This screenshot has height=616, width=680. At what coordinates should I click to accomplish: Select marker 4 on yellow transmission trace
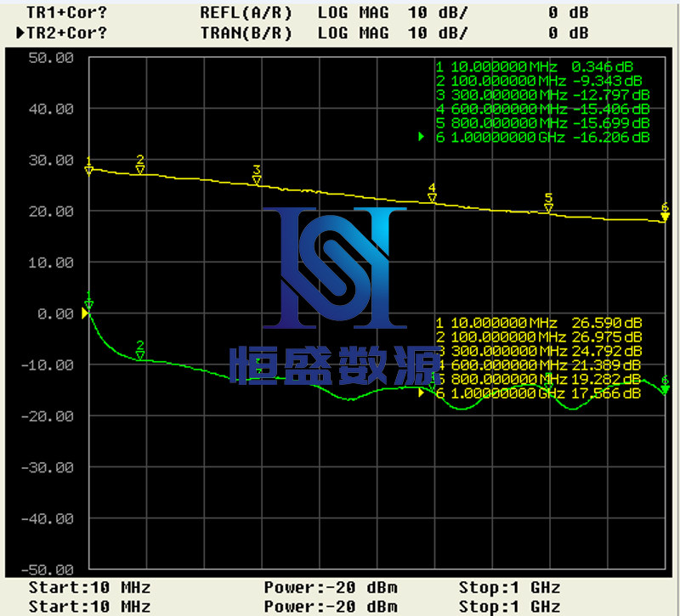pyautogui.click(x=432, y=194)
